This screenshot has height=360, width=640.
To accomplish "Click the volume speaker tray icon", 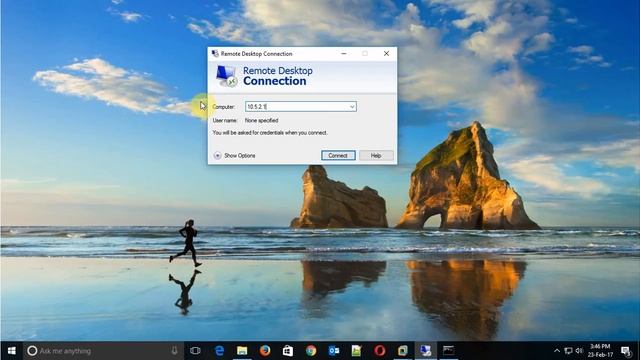I will point(579,351).
